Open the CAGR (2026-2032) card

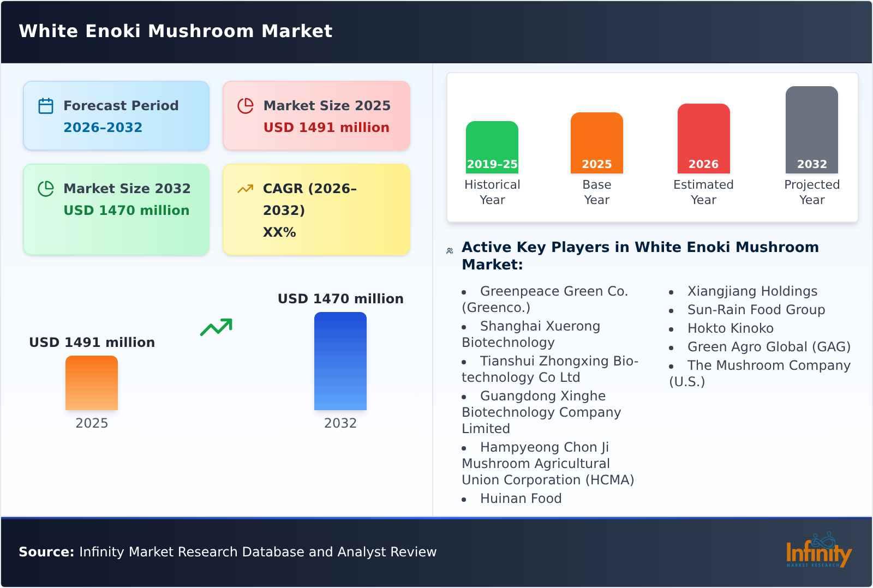(x=316, y=209)
